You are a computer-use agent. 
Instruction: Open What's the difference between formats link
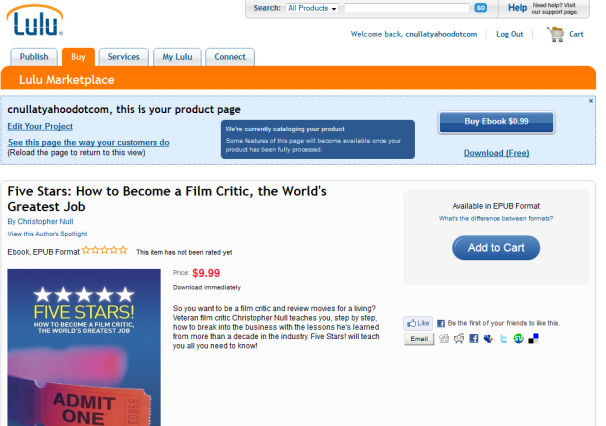coord(496,219)
